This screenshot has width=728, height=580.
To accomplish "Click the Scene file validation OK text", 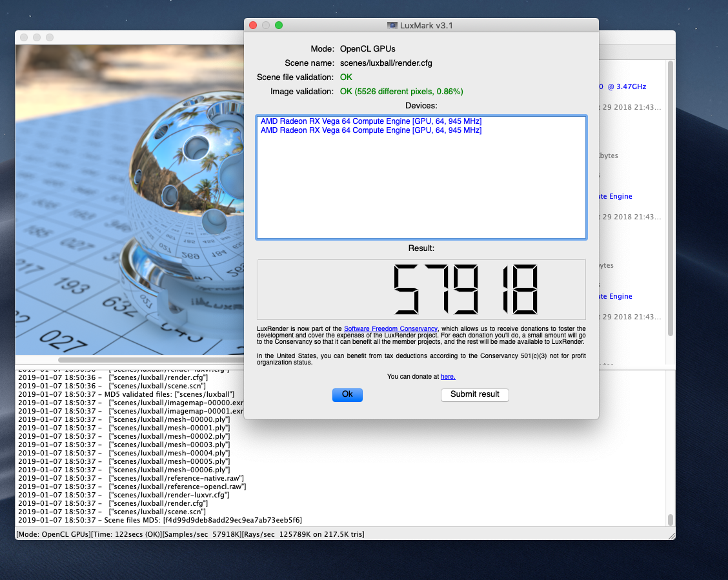I will click(346, 77).
